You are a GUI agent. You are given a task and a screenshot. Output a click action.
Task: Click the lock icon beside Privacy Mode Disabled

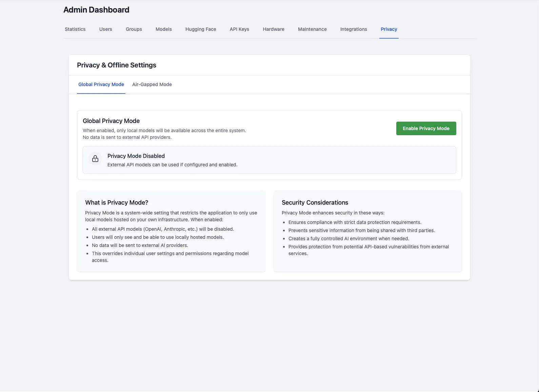pyautogui.click(x=95, y=159)
